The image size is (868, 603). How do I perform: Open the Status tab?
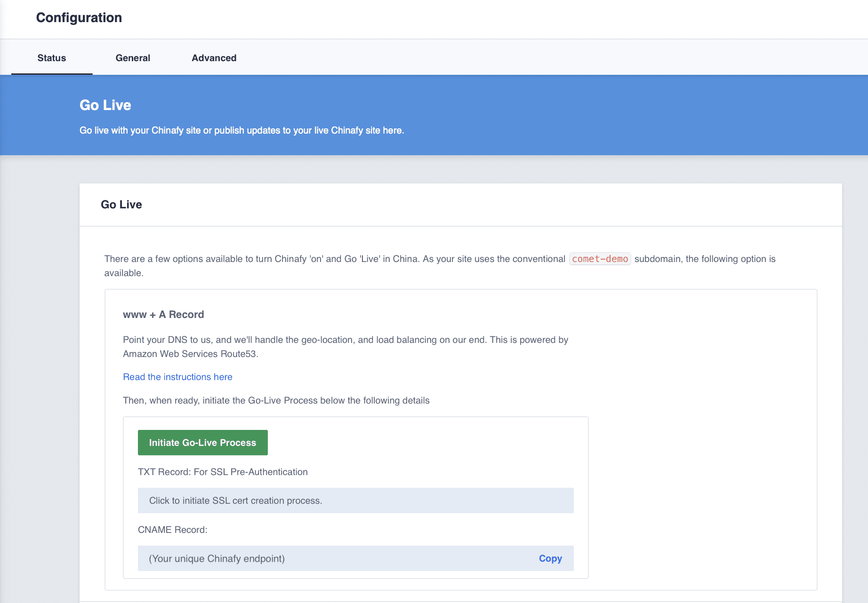tap(52, 58)
